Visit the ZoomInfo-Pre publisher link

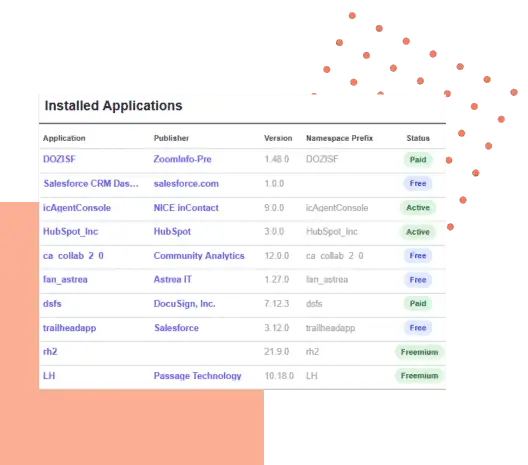[183, 159]
